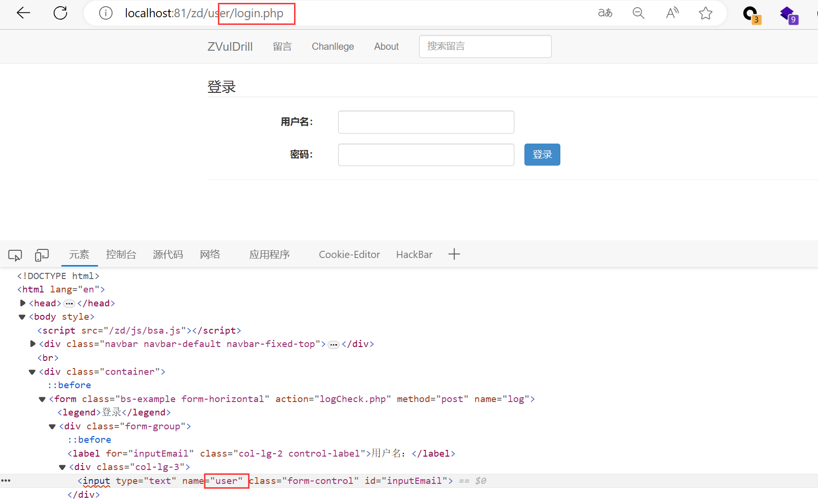818x504 pixels.
Task: Select the label for="inputEmail" line
Action: pyautogui.click(x=261, y=453)
